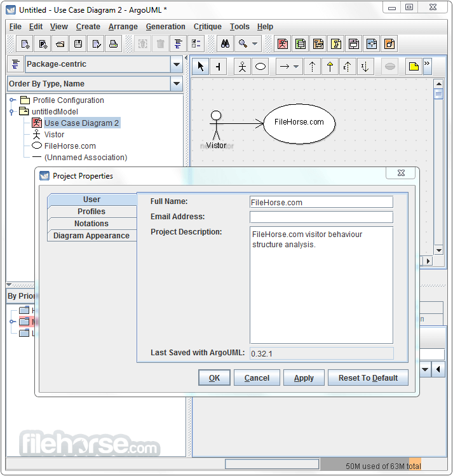Create a new Deployment Diagram icon

click(389, 44)
